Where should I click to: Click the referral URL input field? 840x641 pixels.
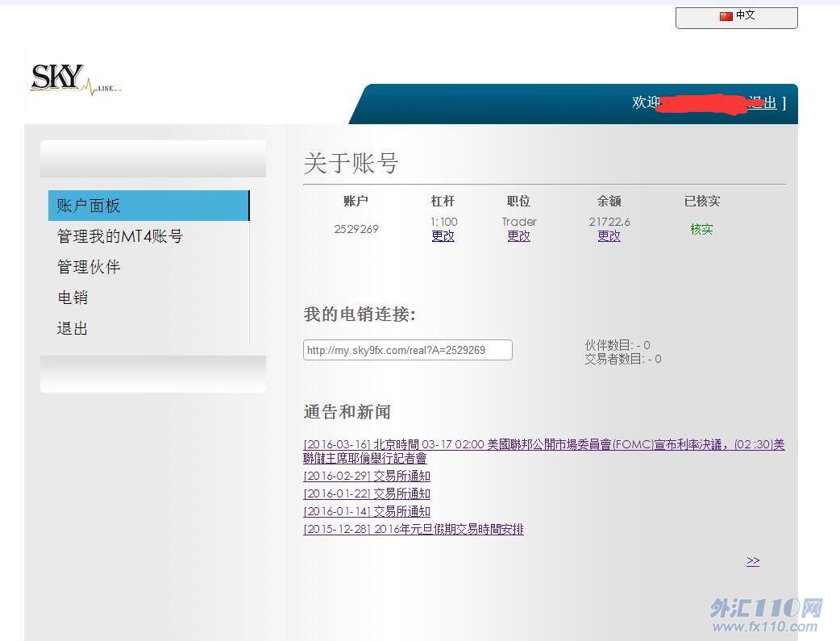point(407,350)
